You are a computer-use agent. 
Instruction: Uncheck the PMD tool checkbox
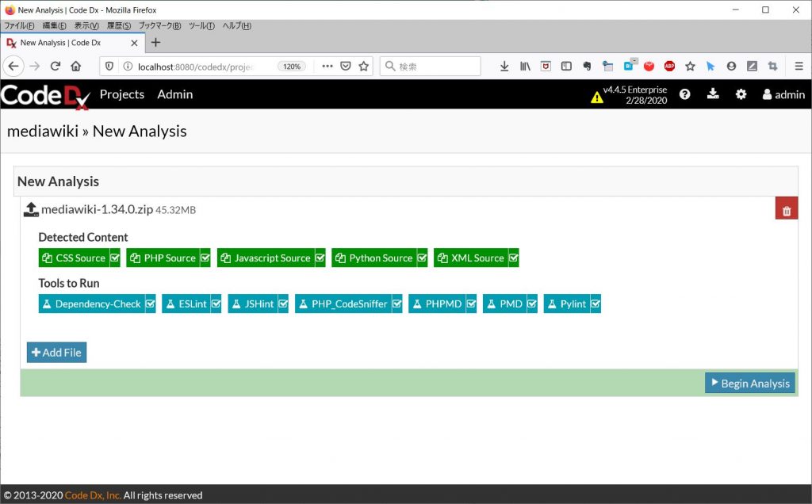click(532, 304)
